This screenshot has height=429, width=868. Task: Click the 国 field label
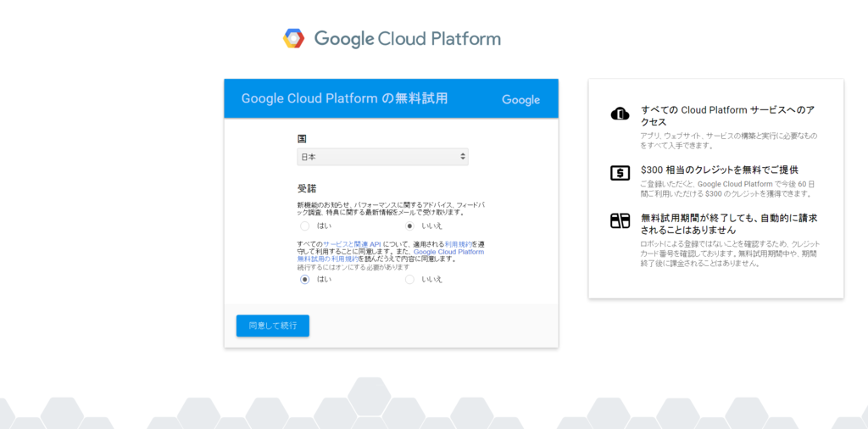302,139
